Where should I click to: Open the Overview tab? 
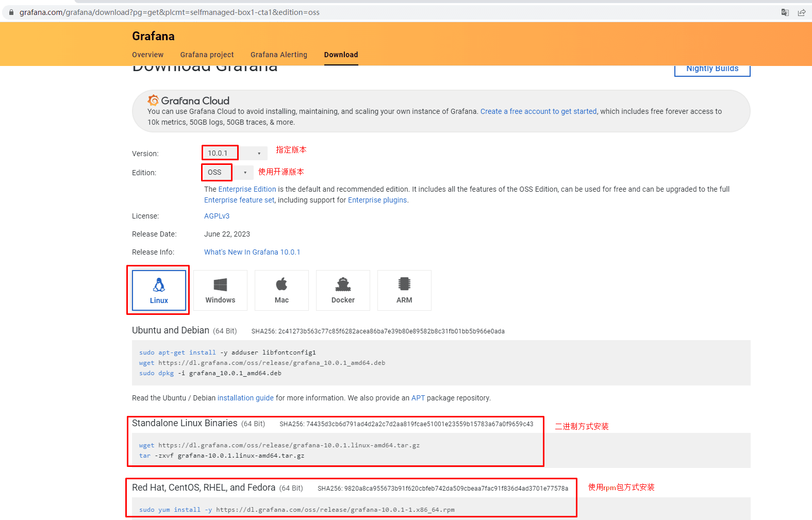(147, 55)
